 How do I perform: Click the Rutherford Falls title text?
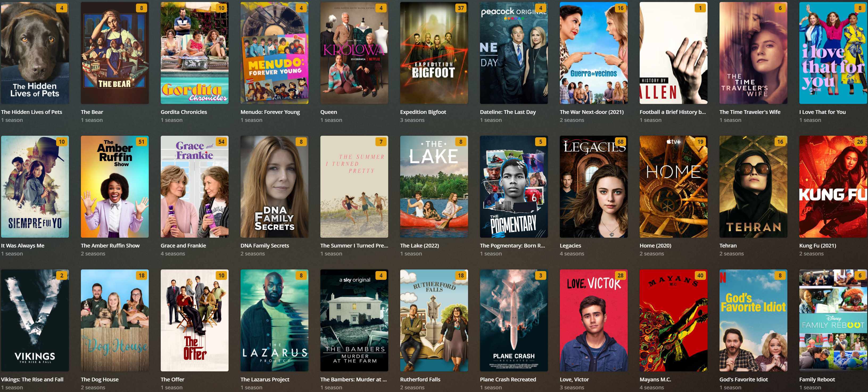420,379
